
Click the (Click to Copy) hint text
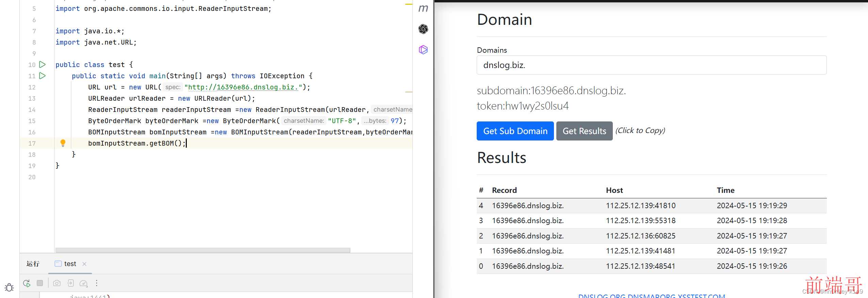click(x=640, y=131)
